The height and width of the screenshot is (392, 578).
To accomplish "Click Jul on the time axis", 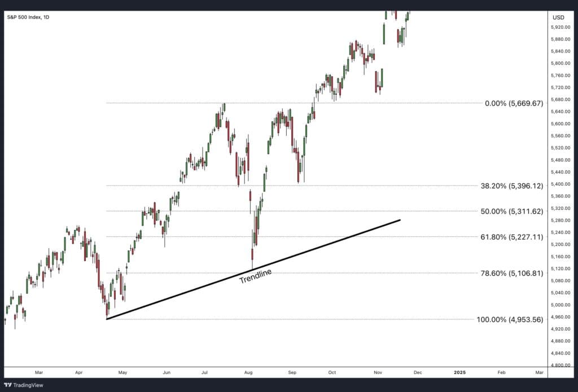I will (x=204, y=372).
